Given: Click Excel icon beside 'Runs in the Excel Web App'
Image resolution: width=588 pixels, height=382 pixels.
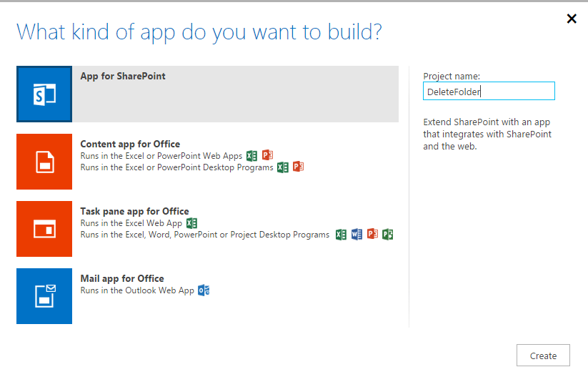Looking at the screenshot, I should click(x=191, y=223).
